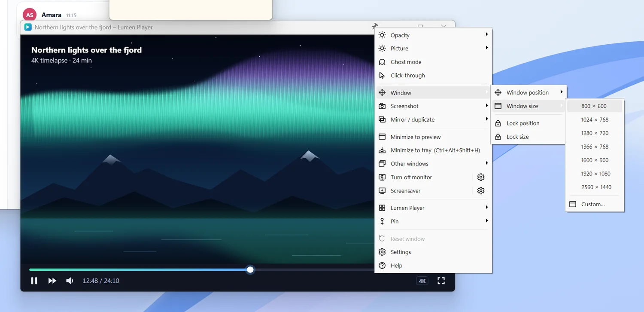The height and width of the screenshot is (312, 644).
Task: Open the Screenshot submenu
Action: pos(434,106)
